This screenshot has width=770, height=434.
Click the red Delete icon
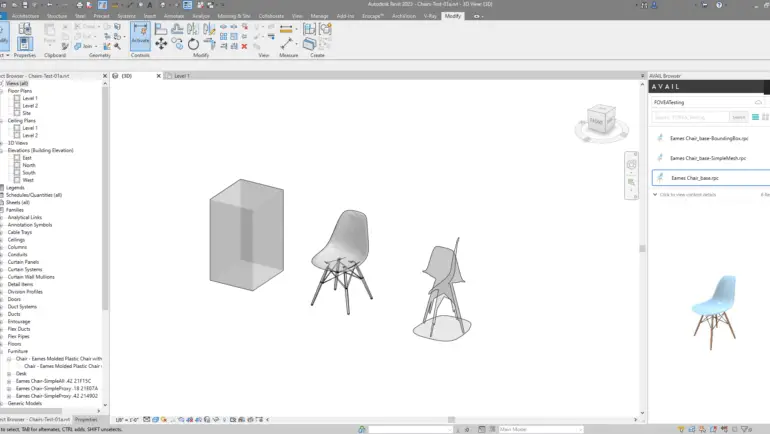click(244, 46)
